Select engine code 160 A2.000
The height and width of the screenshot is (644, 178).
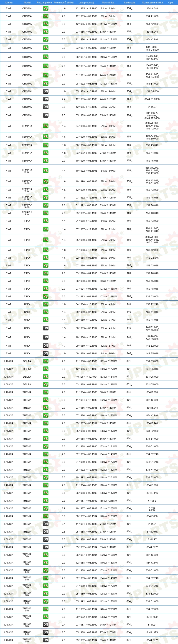[152, 250]
